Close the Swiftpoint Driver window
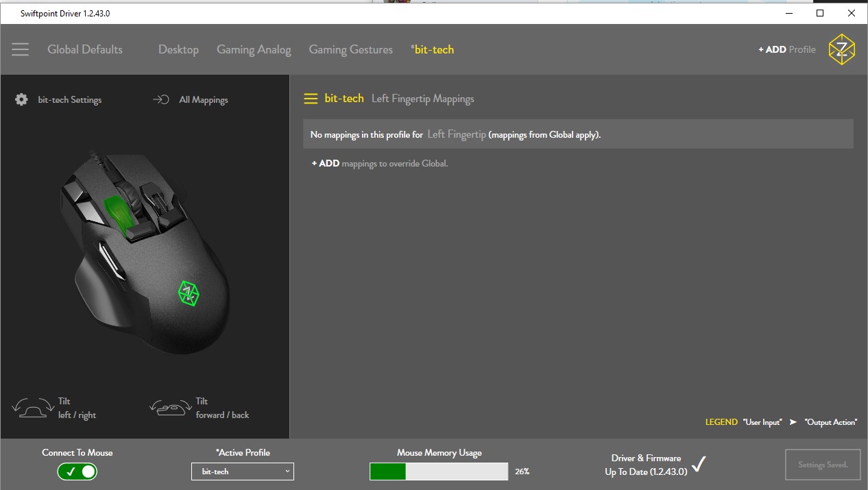This screenshot has height=490, width=868. point(852,13)
